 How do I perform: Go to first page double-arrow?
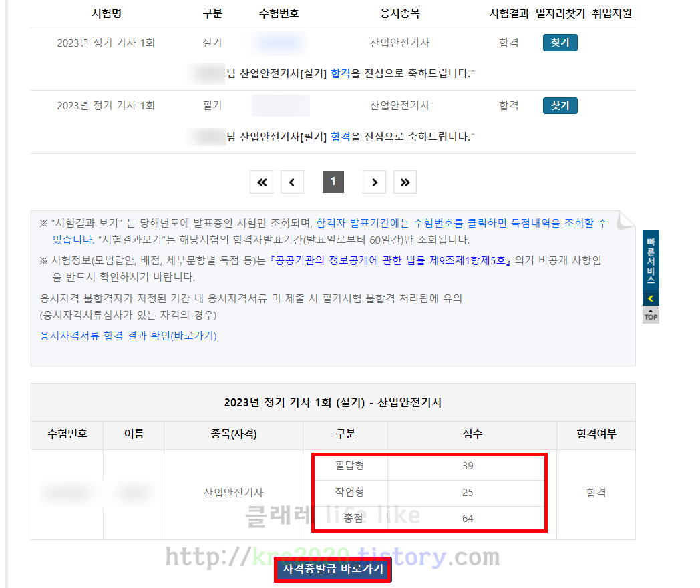[x=262, y=182]
